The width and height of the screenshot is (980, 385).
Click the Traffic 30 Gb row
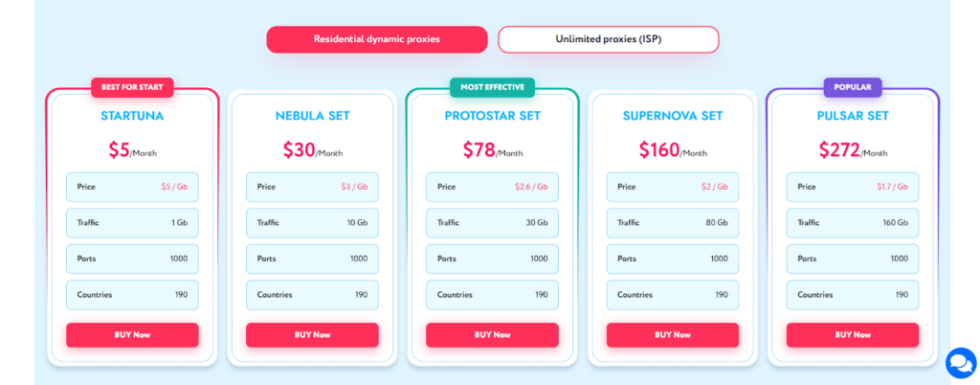492,223
